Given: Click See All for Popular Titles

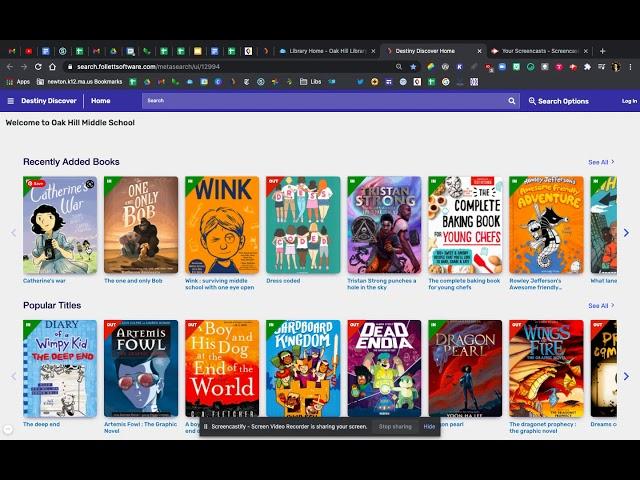Looking at the screenshot, I should coord(600,306).
